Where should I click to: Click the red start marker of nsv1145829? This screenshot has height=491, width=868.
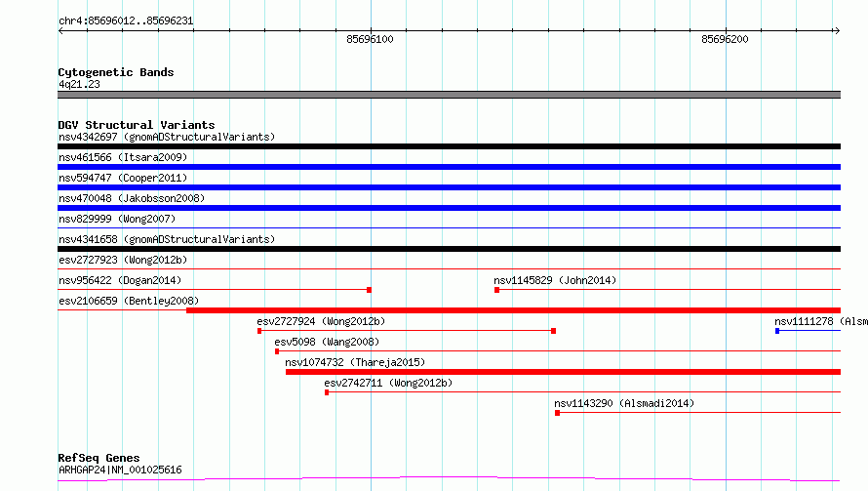point(497,290)
